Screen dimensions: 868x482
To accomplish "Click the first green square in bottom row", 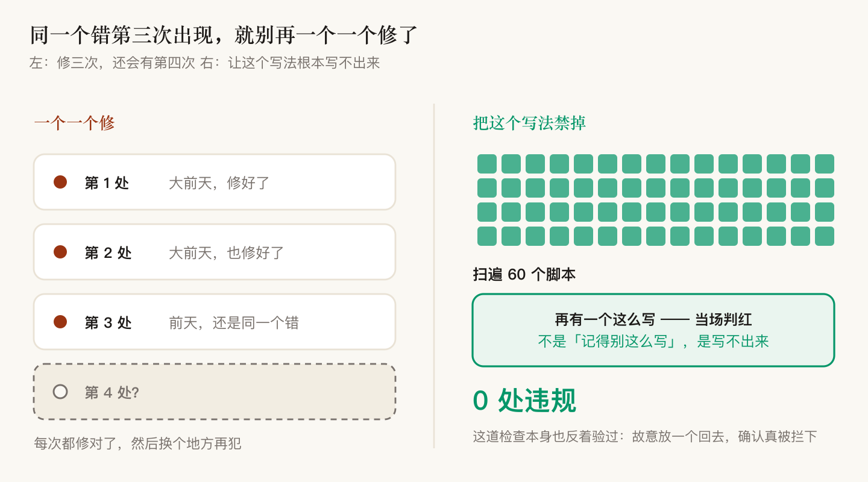I will [487, 236].
